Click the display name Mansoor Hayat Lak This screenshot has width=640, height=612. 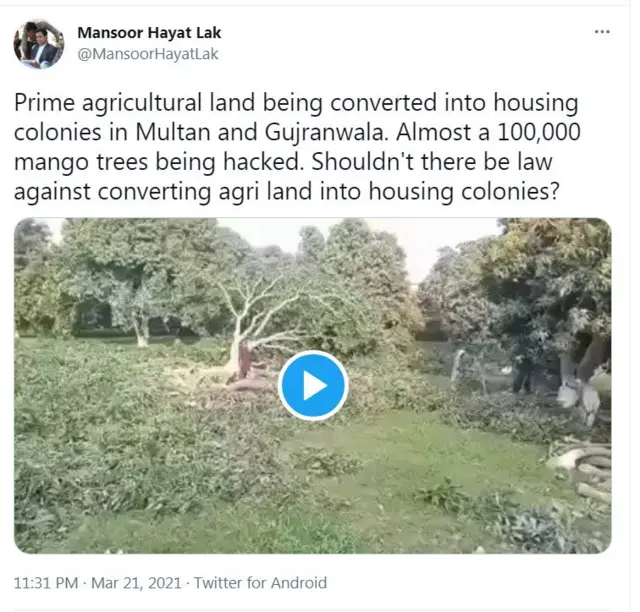click(x=149, y=33)
